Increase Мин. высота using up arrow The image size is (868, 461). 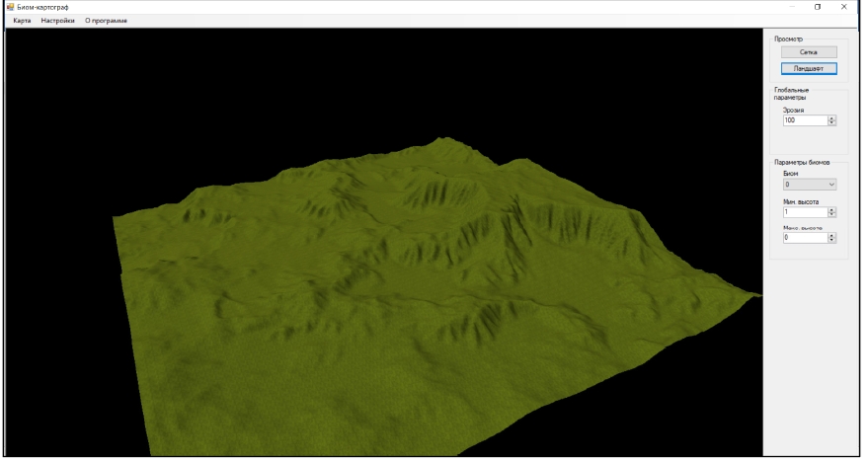click(x=831, y=209)
